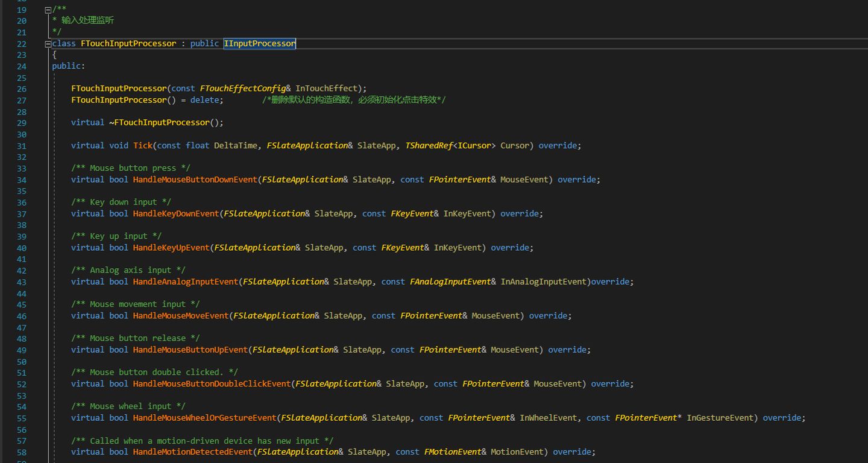Click the FMotionEvent type name
The height and width of the screenshot is (463, 868).
click(x=453, y=452)
